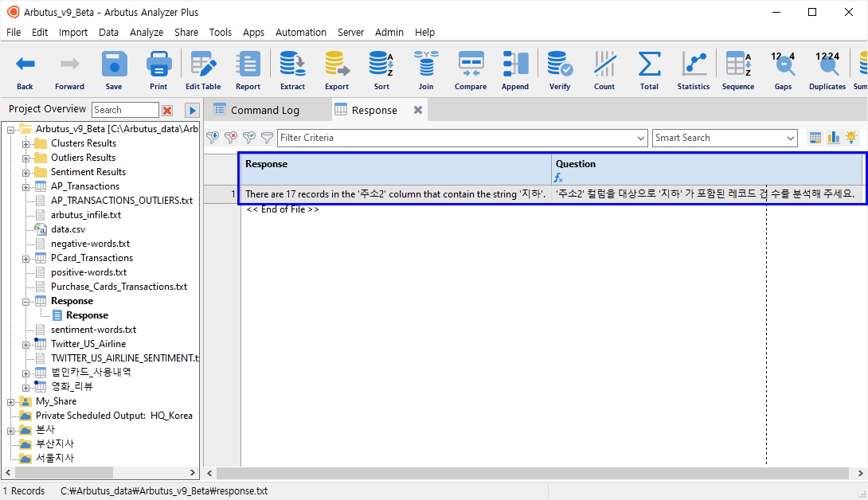Expand the My_Share folder

(10, 402)
